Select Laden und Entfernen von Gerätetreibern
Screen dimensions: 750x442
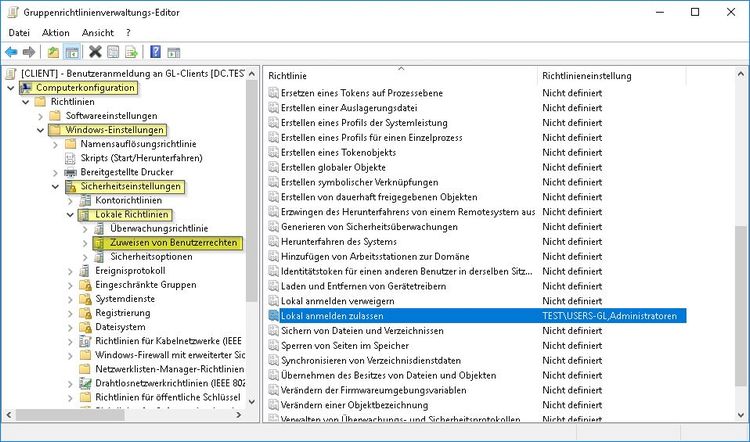[x=363, y=286]
